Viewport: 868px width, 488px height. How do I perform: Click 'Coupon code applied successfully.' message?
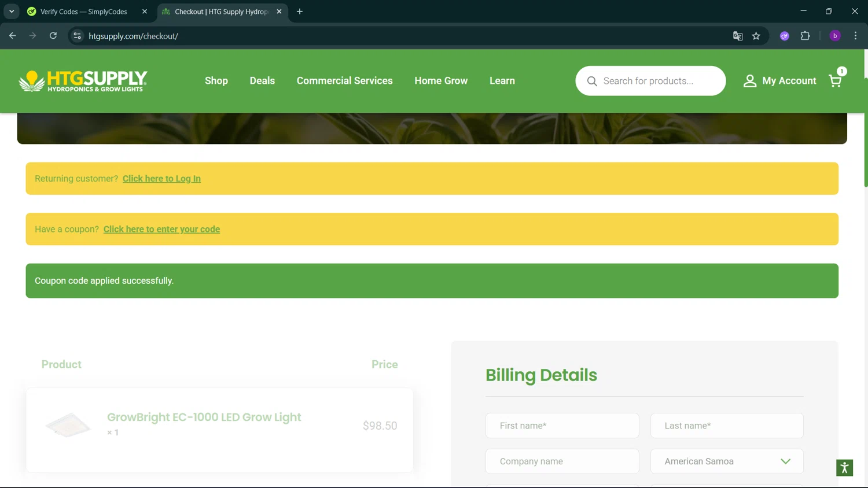pyautogui.click(x=104, y=281)
